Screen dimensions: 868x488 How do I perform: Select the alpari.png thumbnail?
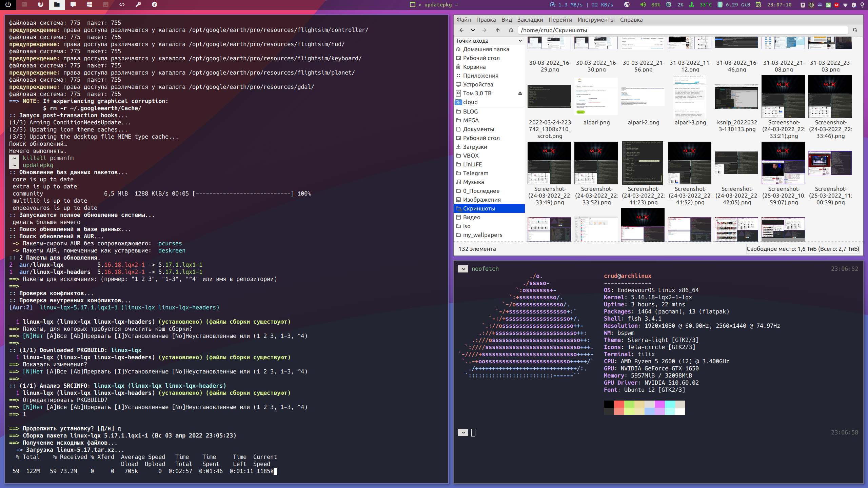point(596,97)
